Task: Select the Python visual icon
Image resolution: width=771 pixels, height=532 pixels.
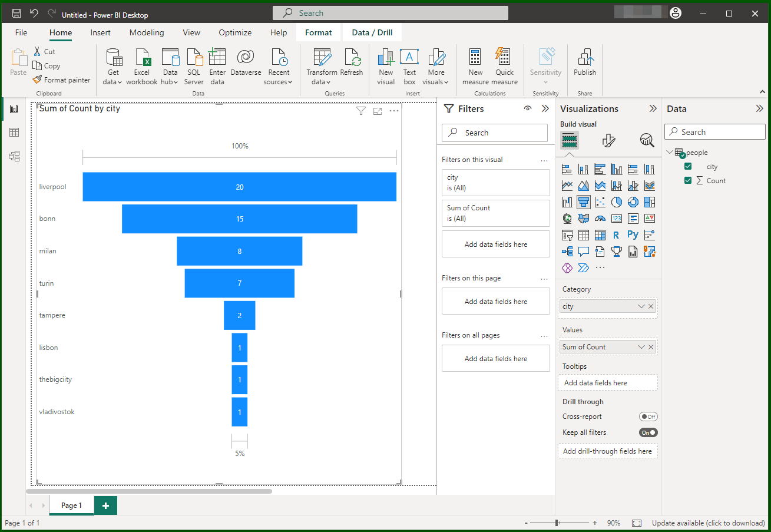Action: point(633,235)
